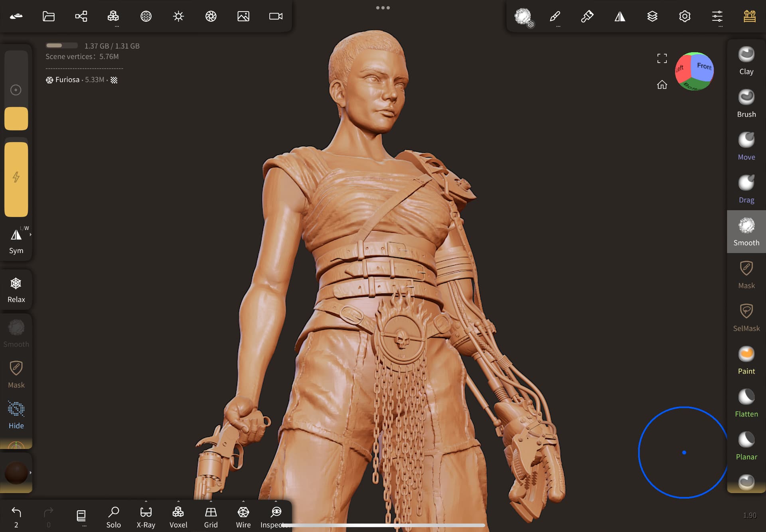The height and width of the screenshot is (532, 766).
Task: Open the Topology voxel menu
Action: click(113, 16)
